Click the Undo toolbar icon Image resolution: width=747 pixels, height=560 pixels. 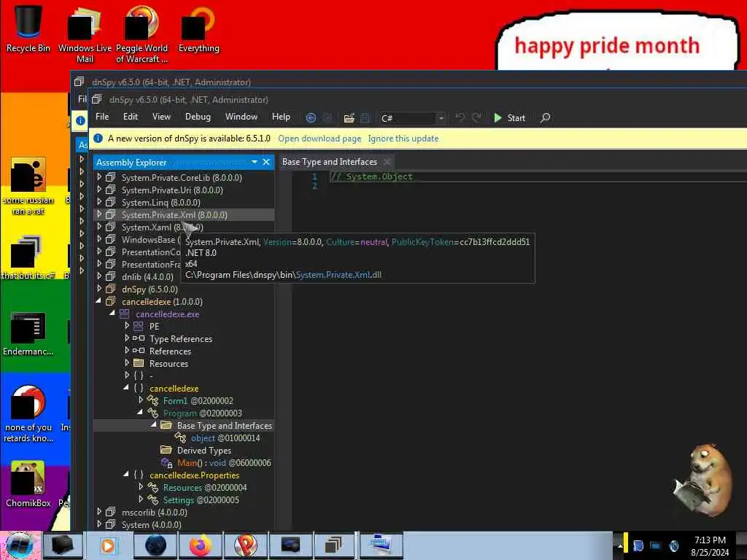460,117
